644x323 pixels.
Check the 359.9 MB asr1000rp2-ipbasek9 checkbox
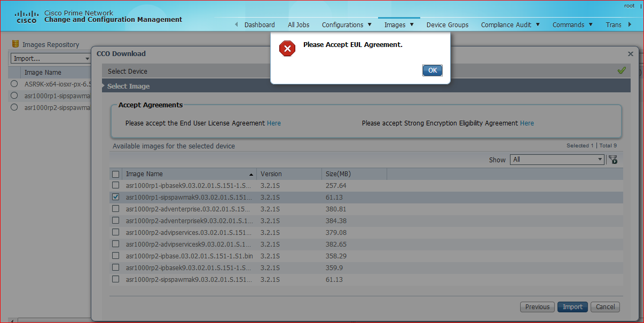click(116, 267)
